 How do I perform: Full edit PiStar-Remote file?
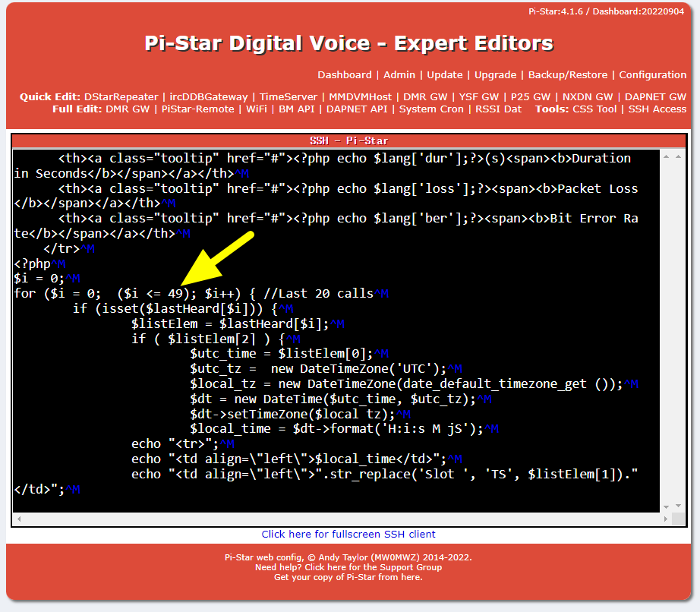tap(197, 109)
